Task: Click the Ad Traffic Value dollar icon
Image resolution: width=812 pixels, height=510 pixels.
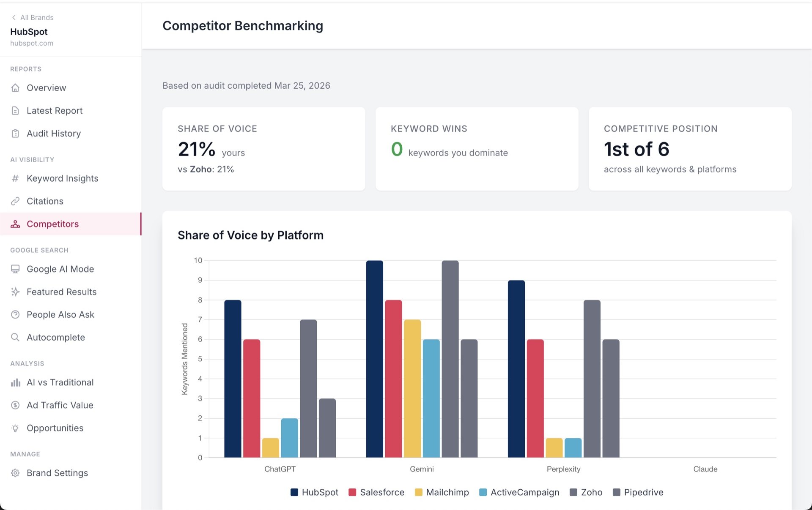Action: (15, 405)
